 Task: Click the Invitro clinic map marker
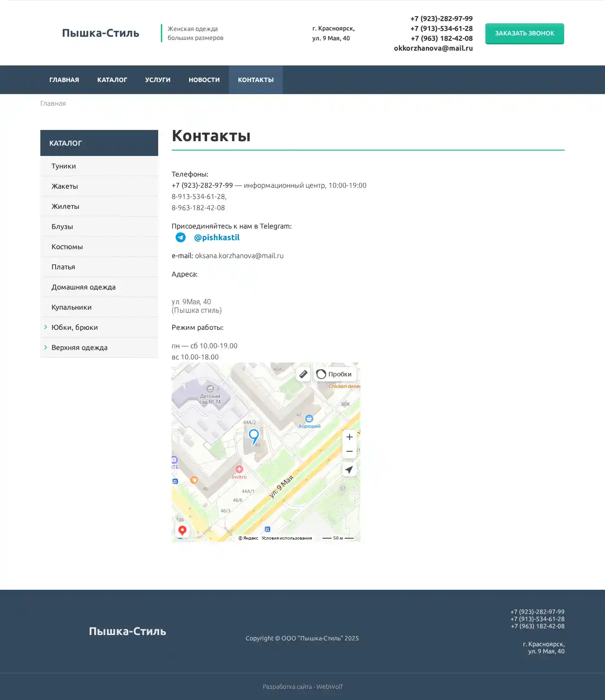tap(239, 469)
